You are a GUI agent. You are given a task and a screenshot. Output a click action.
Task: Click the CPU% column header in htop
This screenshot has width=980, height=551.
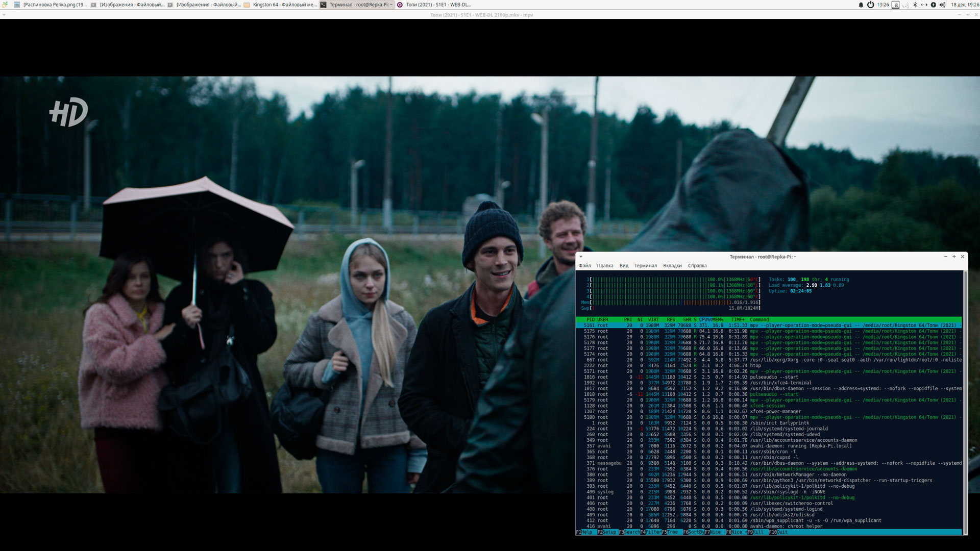click(x=704, y=320)
